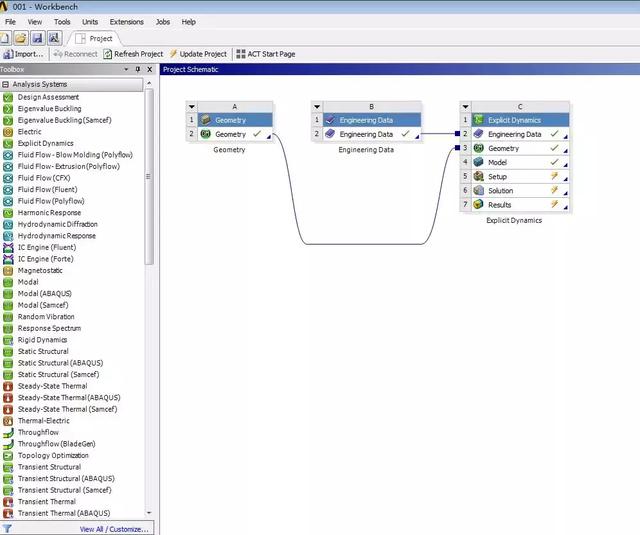Select Static Structural system

click(x=43, y=351)
